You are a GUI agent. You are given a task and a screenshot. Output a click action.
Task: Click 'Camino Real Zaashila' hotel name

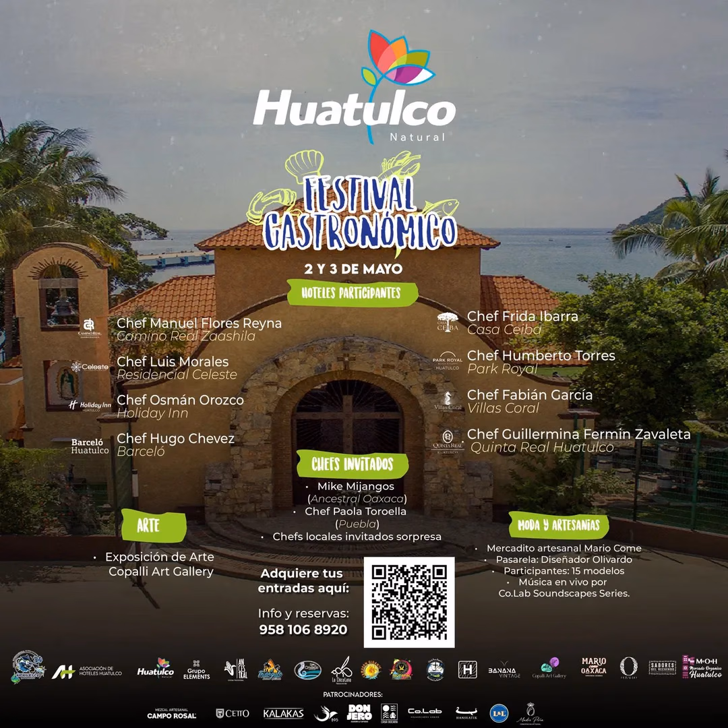point(186,336)
